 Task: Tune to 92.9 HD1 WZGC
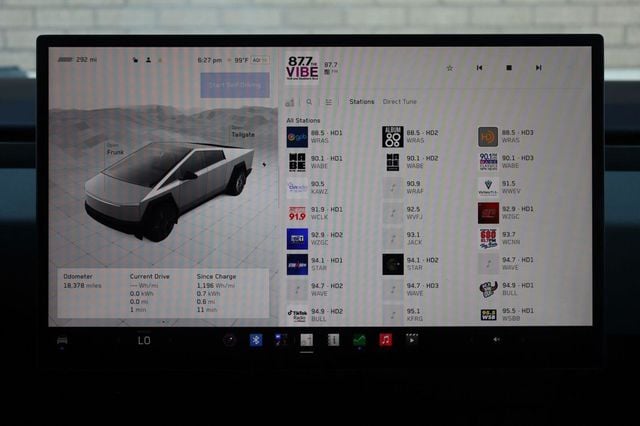(506, 213)
